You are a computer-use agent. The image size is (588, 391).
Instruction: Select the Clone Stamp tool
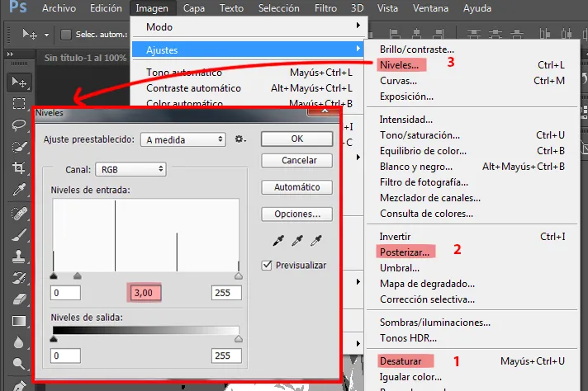[x=19, y=257]
